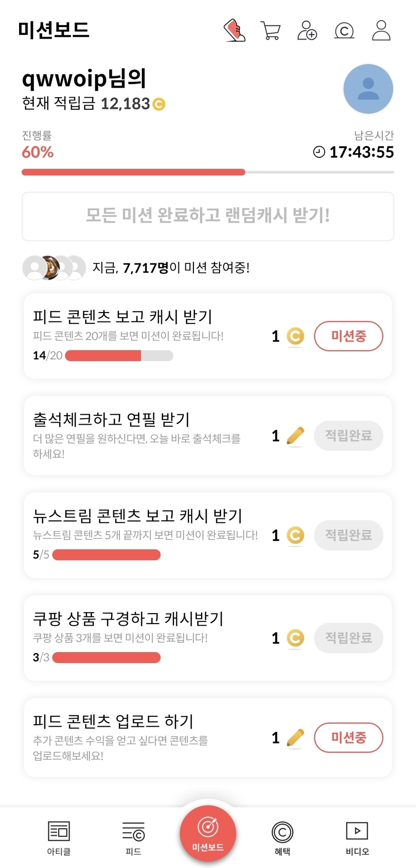Go to the 혜택 tab

tap(282, 838)
